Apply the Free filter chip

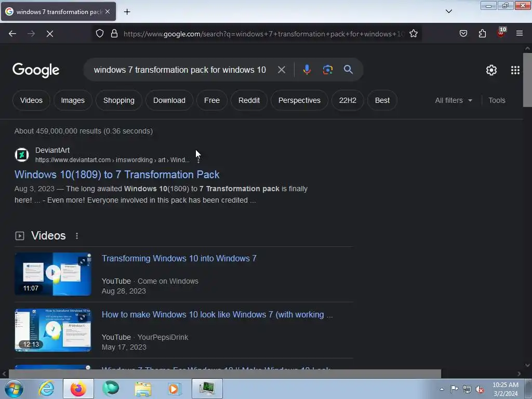(212, 100)
